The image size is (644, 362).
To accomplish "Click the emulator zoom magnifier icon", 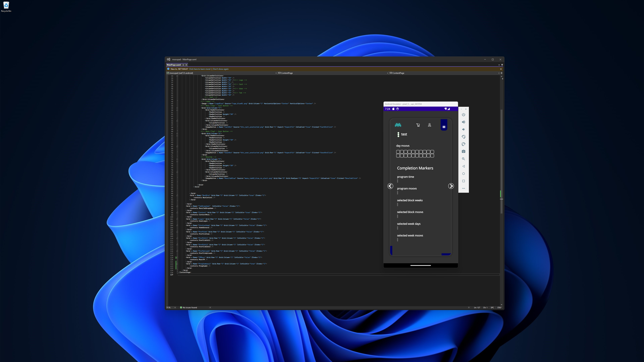I will pyautogui.click(x=464, y=159).
